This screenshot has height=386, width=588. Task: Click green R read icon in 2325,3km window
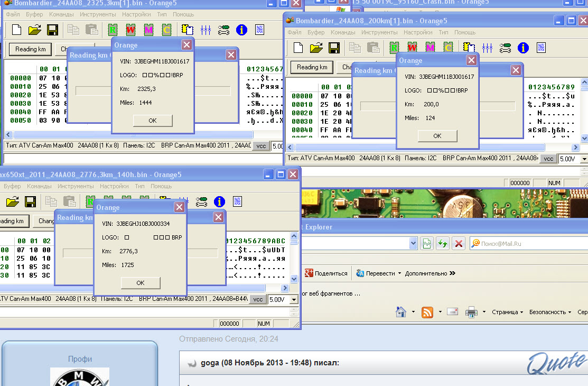[x=113, y=30]
